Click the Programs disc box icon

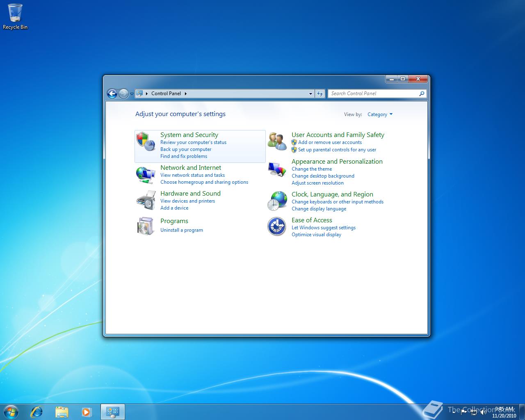[x=146, y=226]
